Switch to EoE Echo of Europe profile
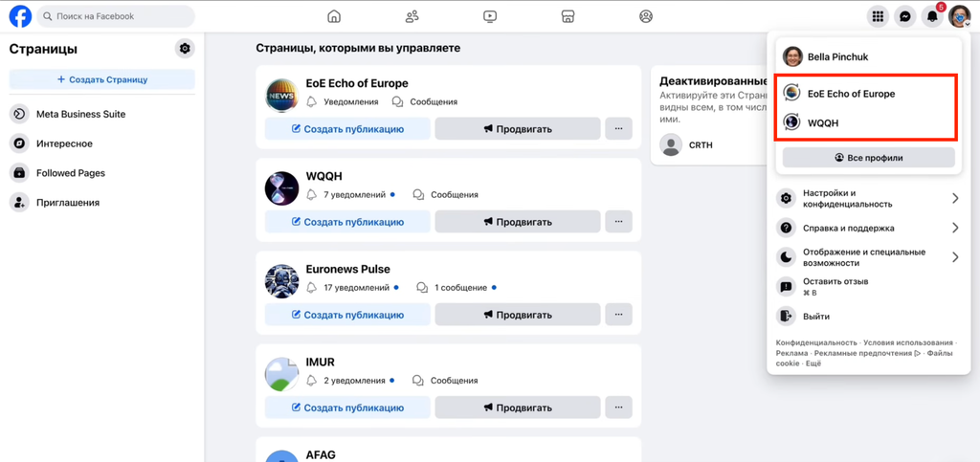Screen dimensions: 980x462 point(869,94)
